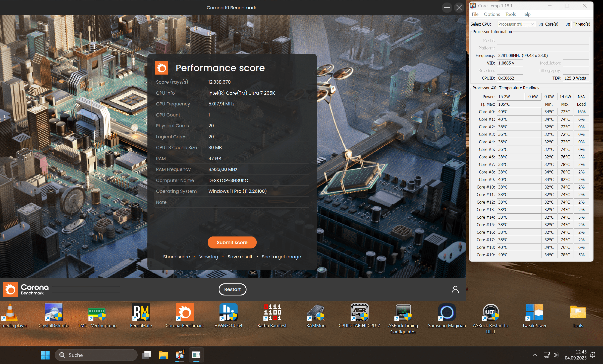The width and height of the screenshot is (603, 364).
Task: Open Samsung Magician shortcut
Action: [x=447, y=313]
